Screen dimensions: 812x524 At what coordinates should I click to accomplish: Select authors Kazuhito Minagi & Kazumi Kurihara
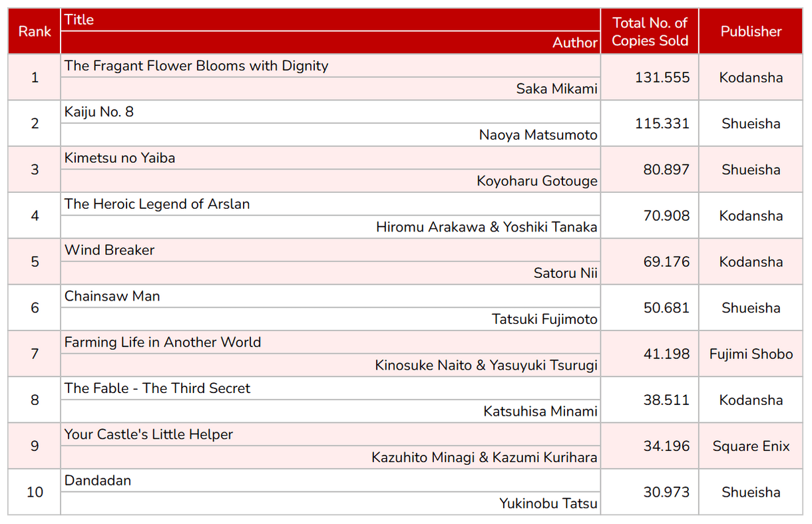(x=485, y=458)
